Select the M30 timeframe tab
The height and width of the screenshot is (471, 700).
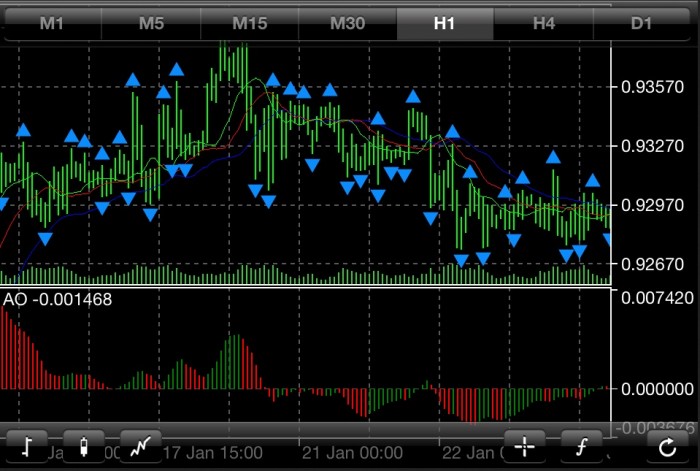click(347, 23)
